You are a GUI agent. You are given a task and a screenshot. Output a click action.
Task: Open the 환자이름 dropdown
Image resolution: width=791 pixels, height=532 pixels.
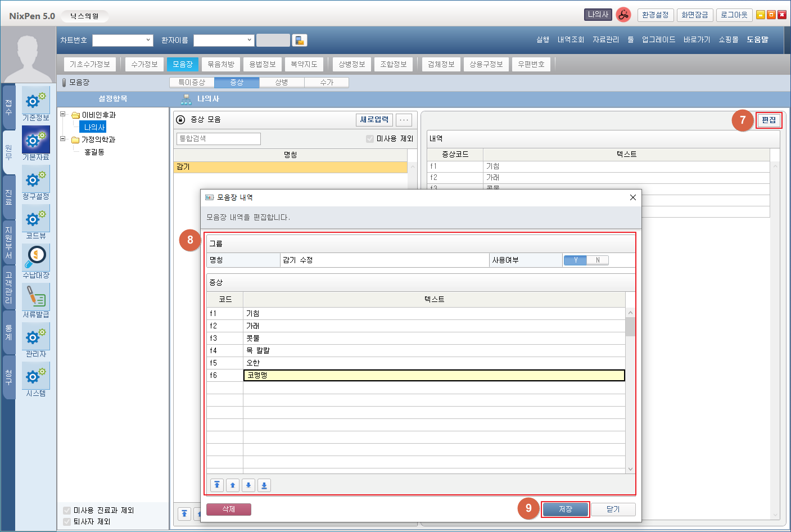coord(250,40)
